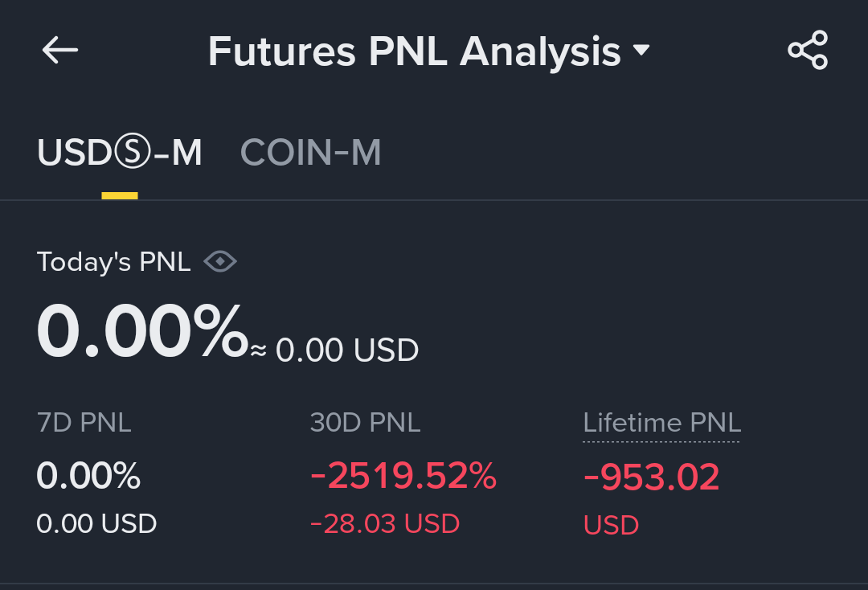Tap the 0.00 USD amount under 7D PNL

point(96,523)
